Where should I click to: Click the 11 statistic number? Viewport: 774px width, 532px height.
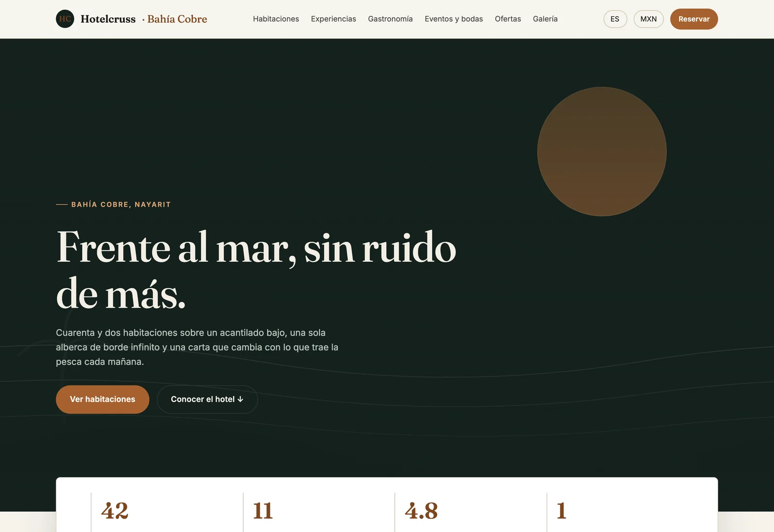tap(263, 511)
